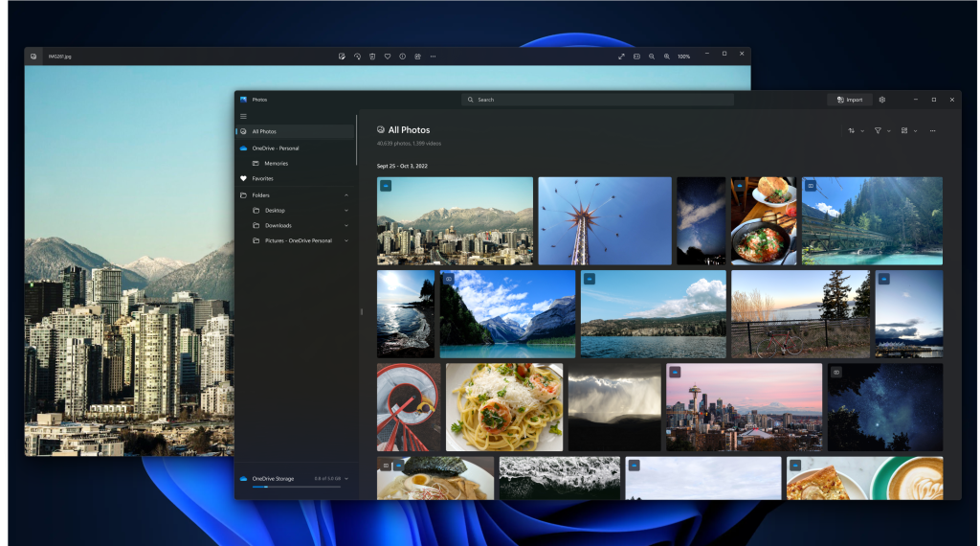Screen dimensions: 980x546
Task: Zoom in using viewer magnifier plus
Action: [666, 57]
